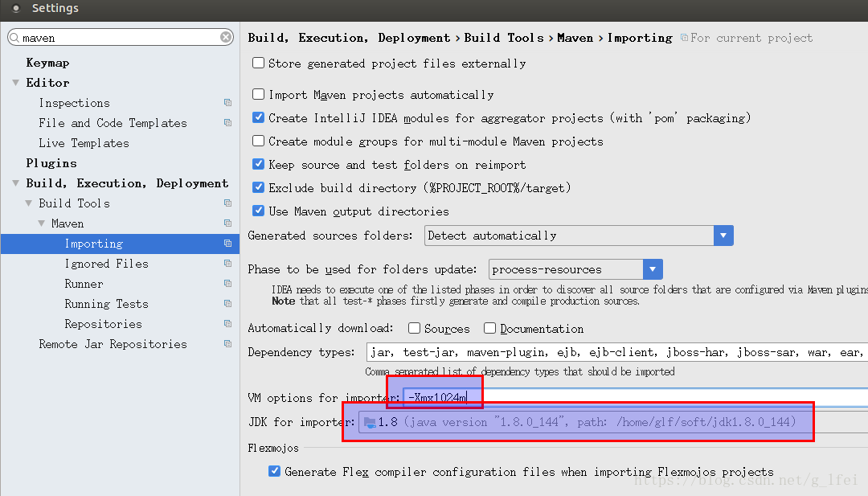Enable automatic download of Sources
Viewport: 868px width, 496px height.
pyautogui.click(x=414, y=328)
